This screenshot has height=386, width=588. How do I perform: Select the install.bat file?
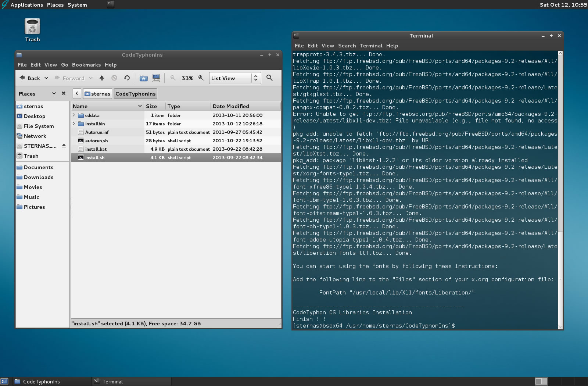coord(176,149)
